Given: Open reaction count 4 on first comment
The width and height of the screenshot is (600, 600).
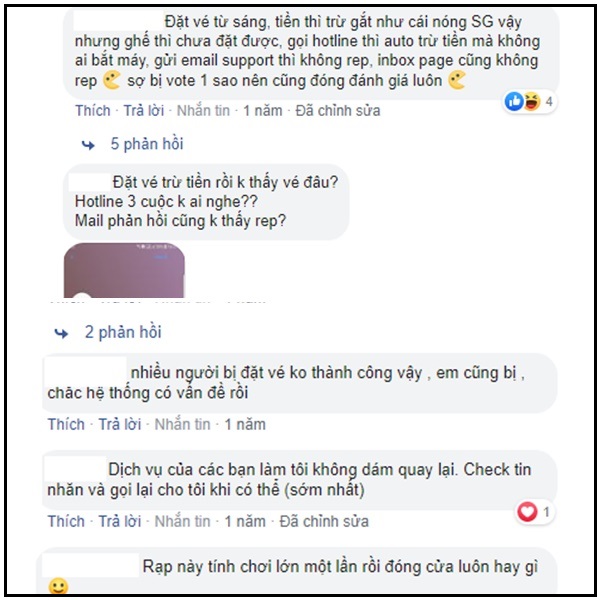Looking at the screenshot, I should click(x=549, y=102).
